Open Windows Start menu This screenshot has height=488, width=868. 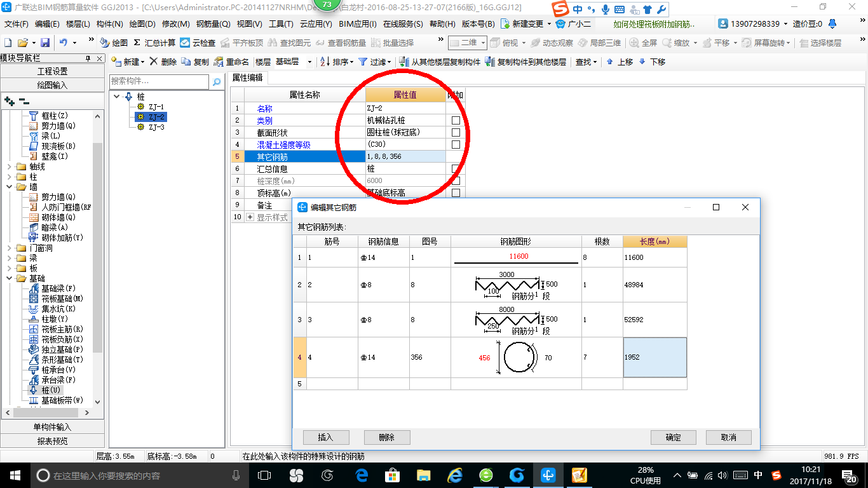click(14, 475)
